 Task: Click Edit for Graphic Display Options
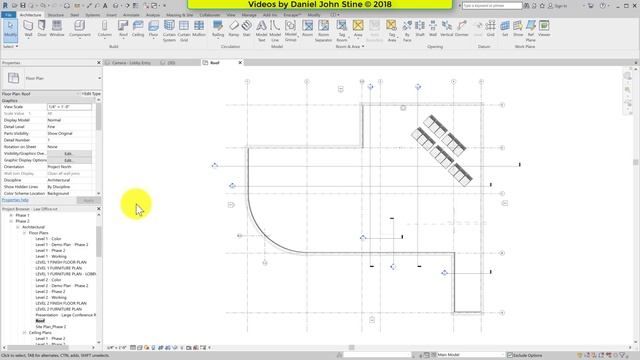click(69, 160)
